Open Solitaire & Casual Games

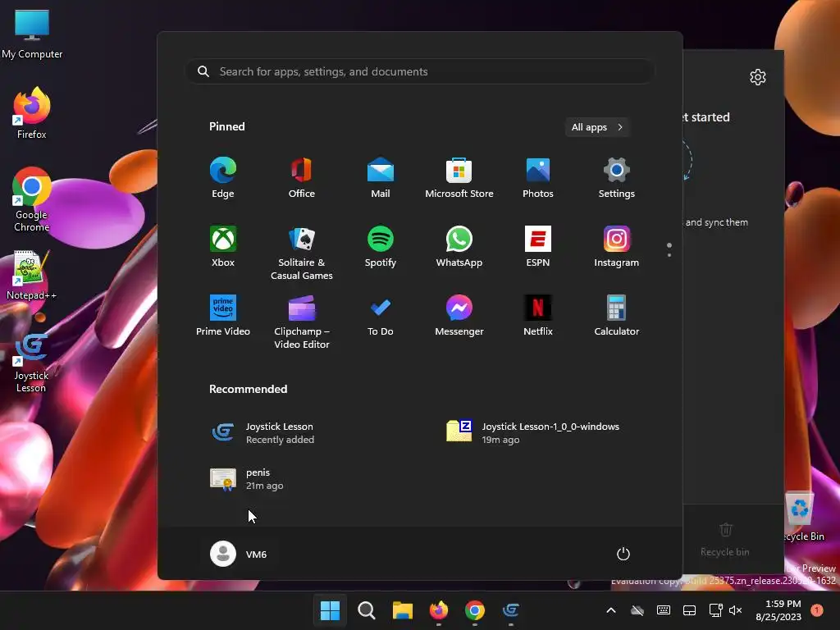coord(302,253)
